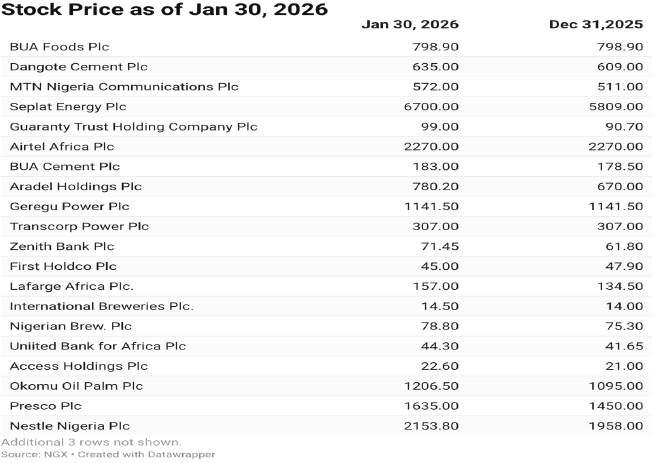653x463 pixels.
Task: Click the Jan 30, 2026 column header
Action: click(x=410, y=24)
